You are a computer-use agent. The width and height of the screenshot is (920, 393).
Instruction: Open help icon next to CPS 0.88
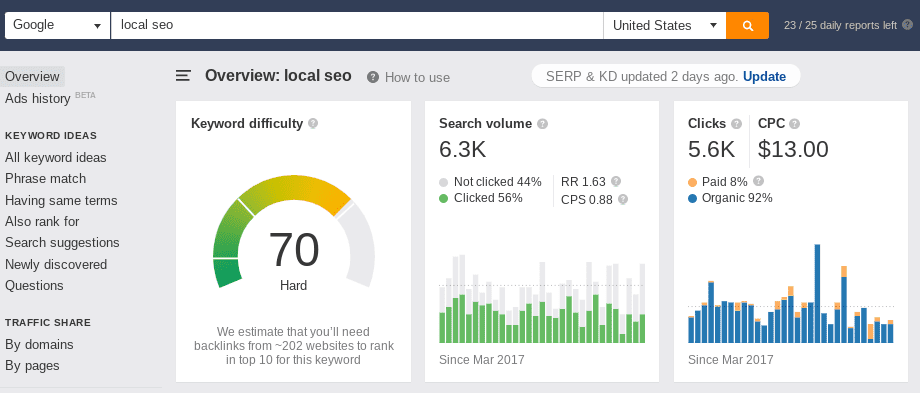point(623,199)
